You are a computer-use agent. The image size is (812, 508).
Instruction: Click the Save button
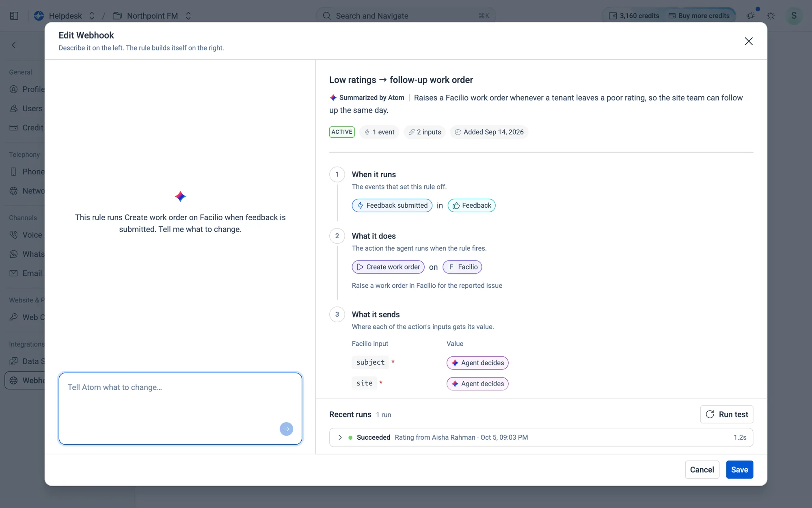click(740, 470)
